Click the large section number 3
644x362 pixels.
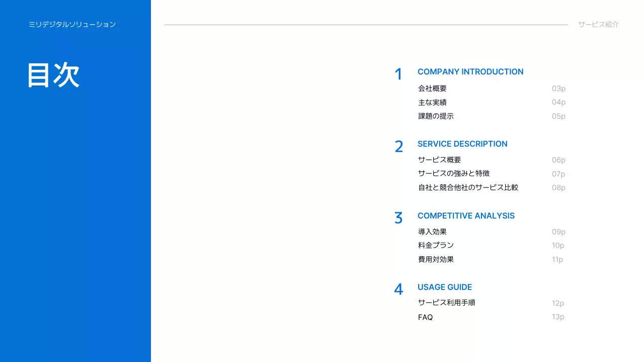pos(398,218)
